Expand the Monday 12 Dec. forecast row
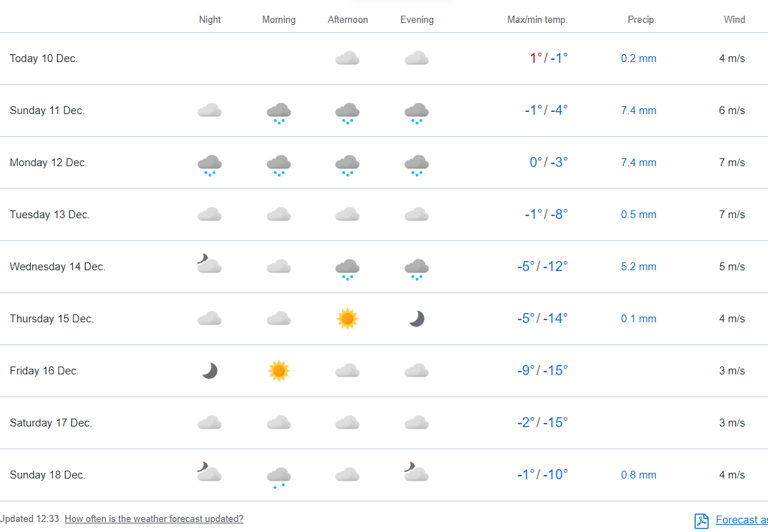 click(x=49, y=163)
